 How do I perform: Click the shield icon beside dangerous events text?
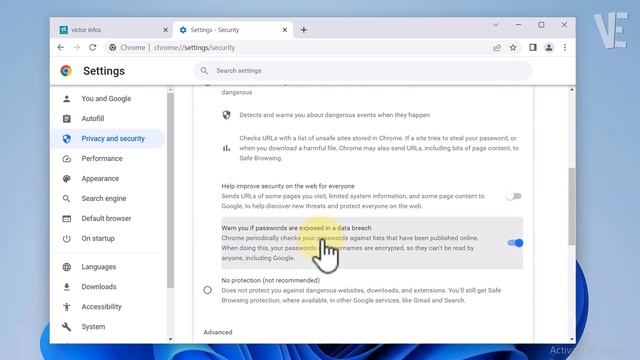click(227, 115)
